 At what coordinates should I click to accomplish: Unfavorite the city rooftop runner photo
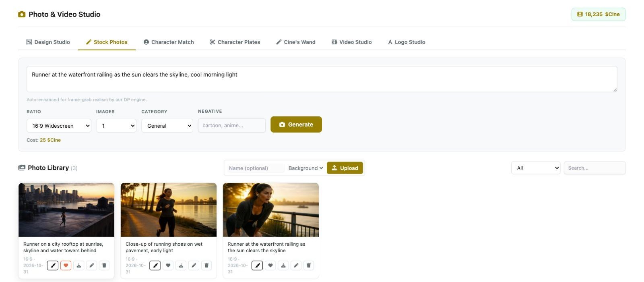tap(66, 265)
